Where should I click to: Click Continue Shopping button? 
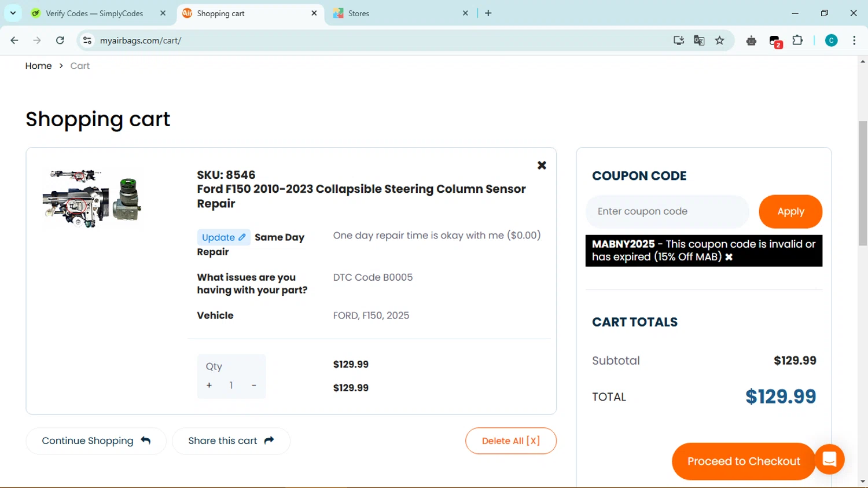click(96, 441)
